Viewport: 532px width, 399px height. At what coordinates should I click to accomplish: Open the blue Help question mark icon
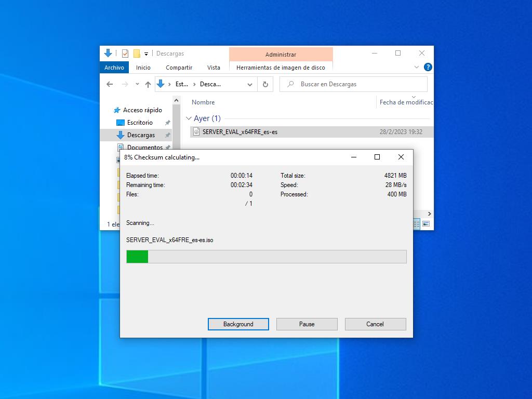pos(428,67)
